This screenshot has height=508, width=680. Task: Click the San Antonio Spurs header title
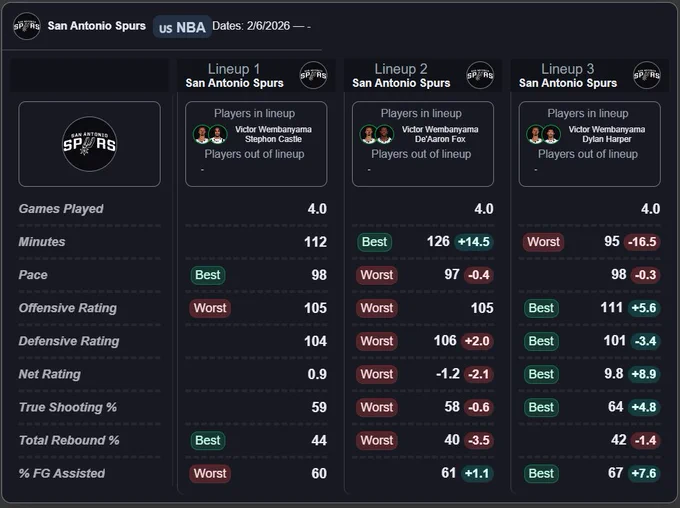tap(97, 26)
